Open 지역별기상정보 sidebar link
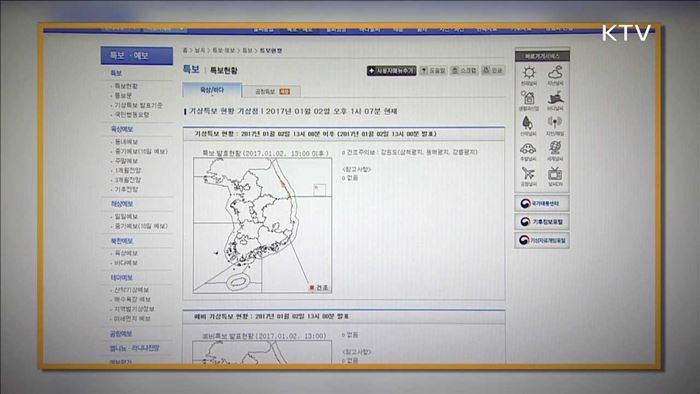700x394 pixels. tap(134, 309)
